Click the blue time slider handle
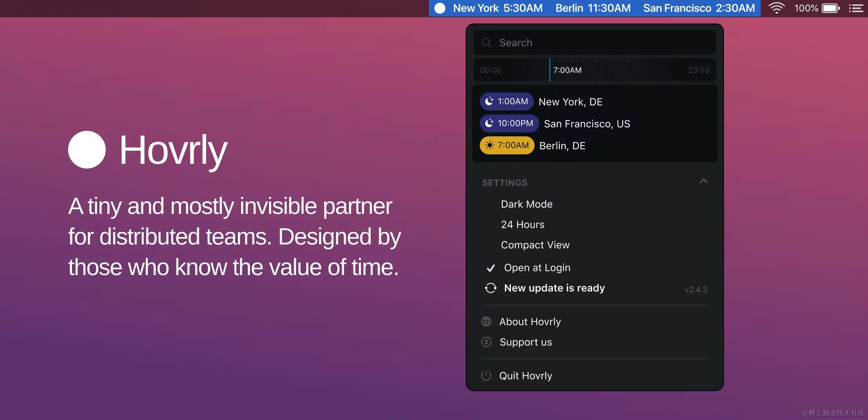Viewport: 868px width, 420px height. (550, 70)
